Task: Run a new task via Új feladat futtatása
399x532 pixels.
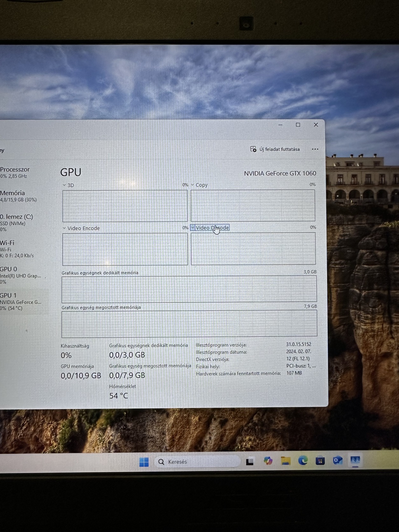Action: (x=275, y=149)
